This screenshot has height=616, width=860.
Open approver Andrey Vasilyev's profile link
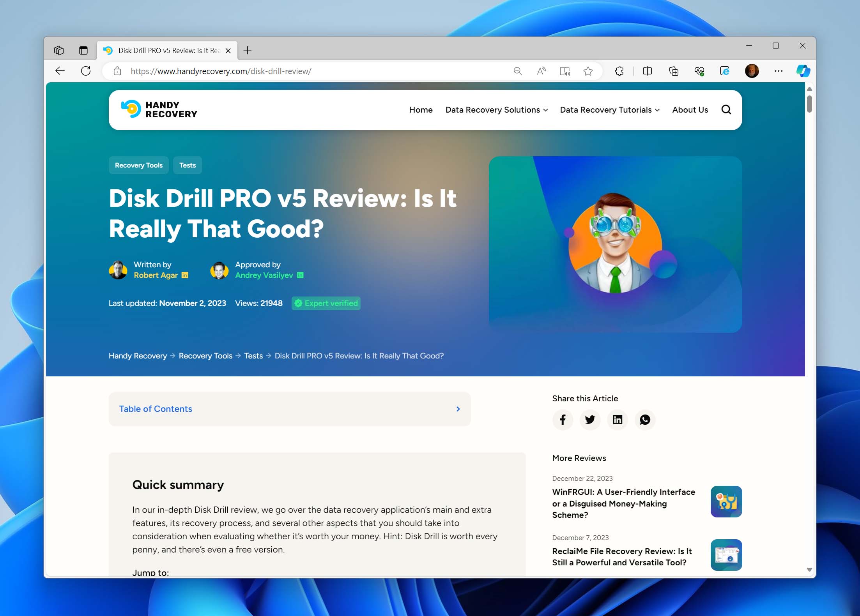(264, 275)
